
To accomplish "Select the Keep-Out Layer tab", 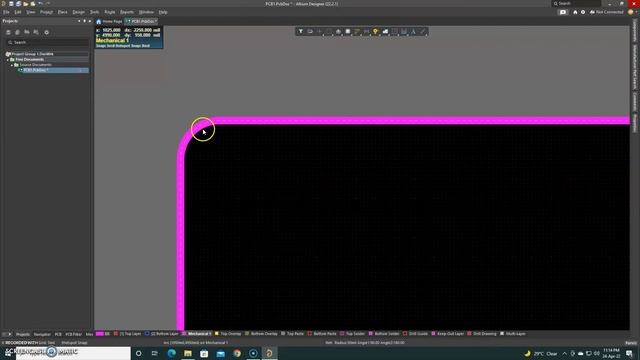I will pos(448,334).
